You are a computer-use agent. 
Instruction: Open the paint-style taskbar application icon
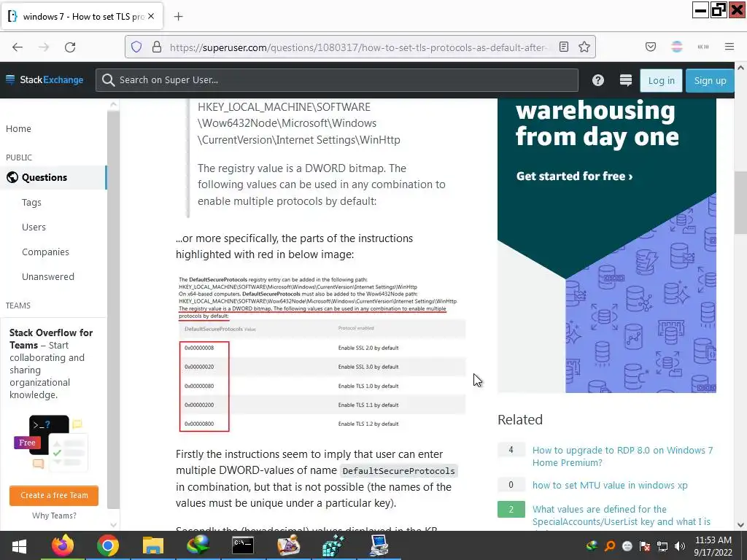tap(287, 545)
